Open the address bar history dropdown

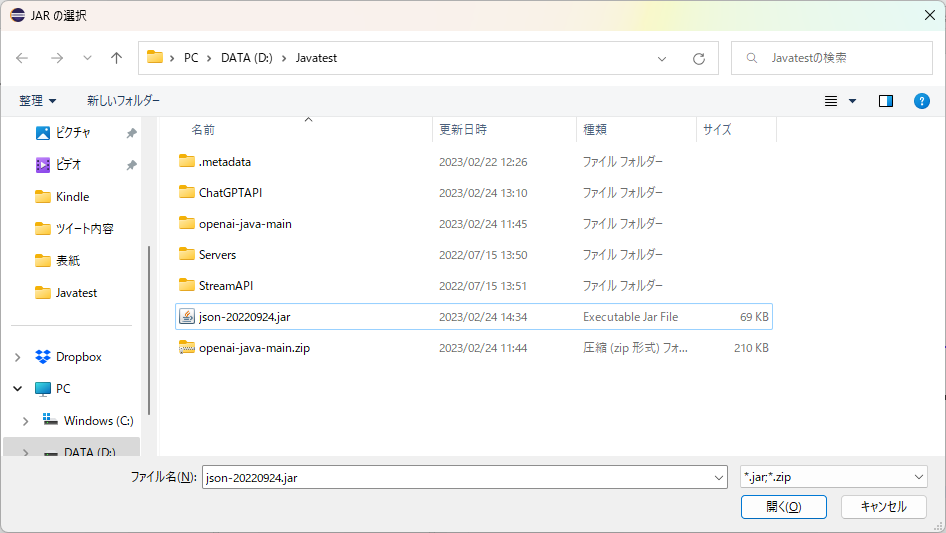(662, 58)
